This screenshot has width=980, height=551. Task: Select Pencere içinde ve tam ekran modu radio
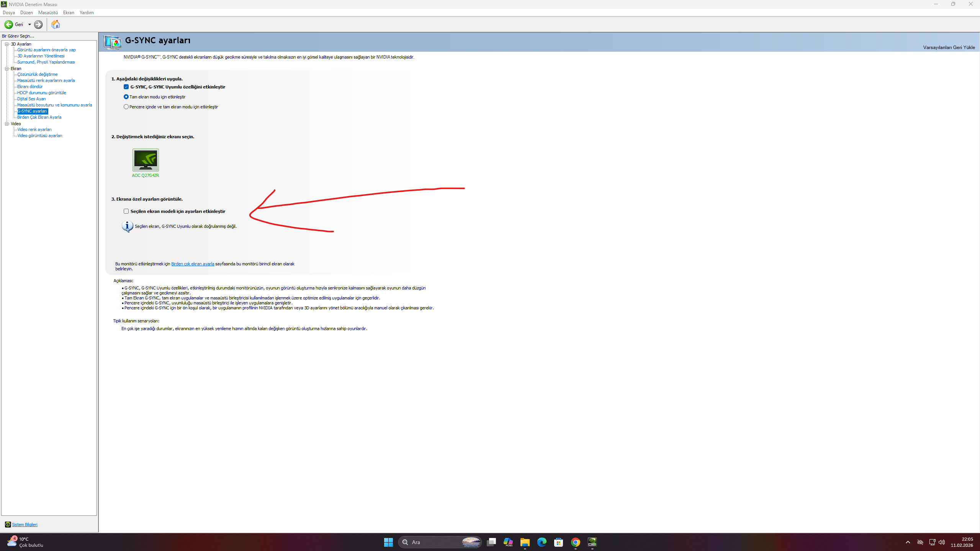[x=126, y=107]
